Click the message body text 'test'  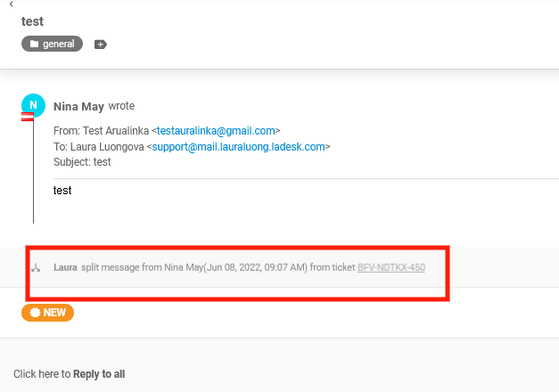(62, 191)
